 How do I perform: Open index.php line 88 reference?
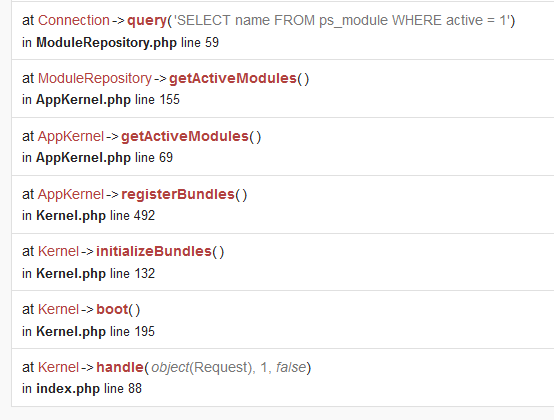[x=82, y=389]
